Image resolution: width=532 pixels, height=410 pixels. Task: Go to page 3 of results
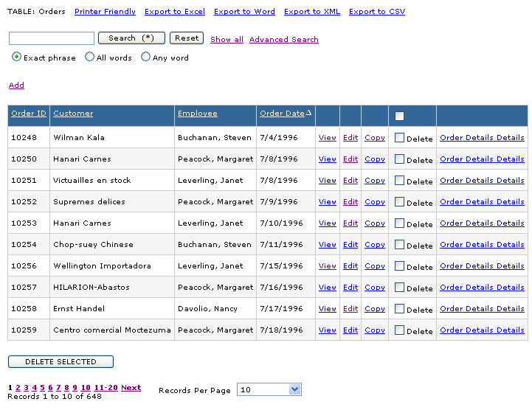point(26,388)
